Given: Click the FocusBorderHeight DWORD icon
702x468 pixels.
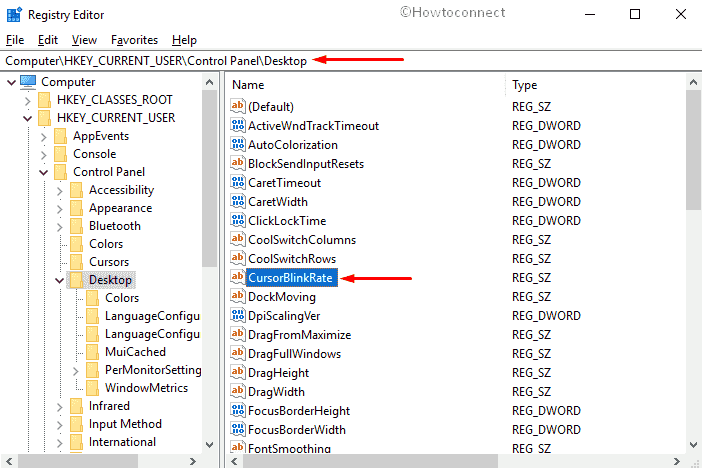Looking at the screenshot, I should pyautogui.click(x=238, y=410).
